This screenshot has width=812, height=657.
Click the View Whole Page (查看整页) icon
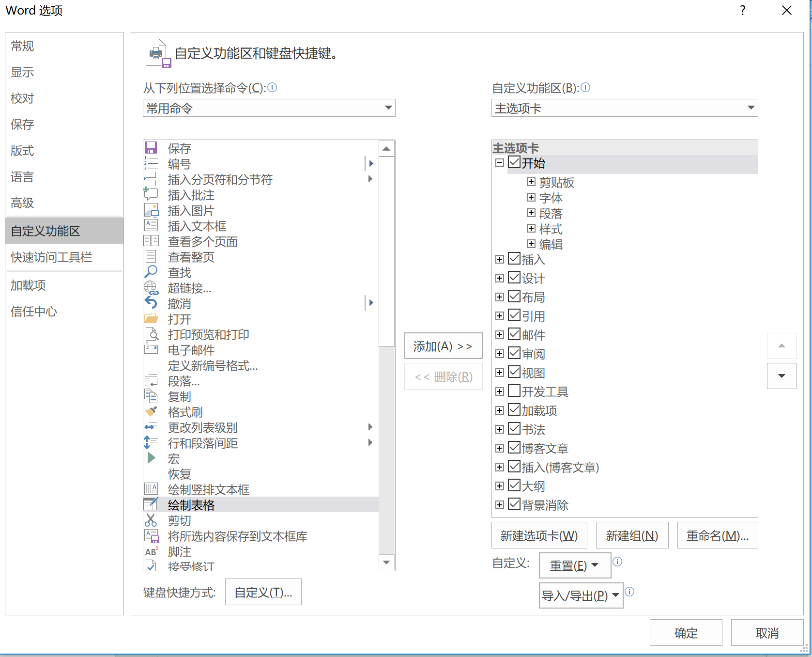click(x=151, y=256)
